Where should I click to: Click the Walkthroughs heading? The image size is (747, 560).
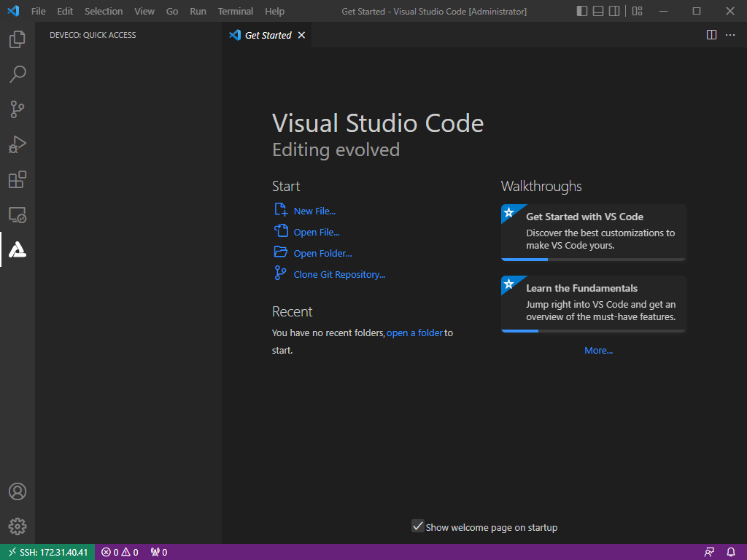(541, 186)
